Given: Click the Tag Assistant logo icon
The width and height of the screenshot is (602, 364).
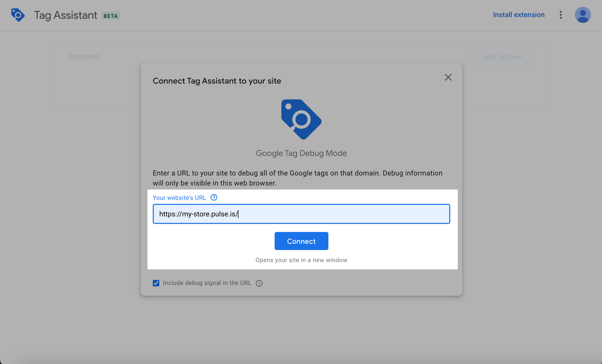Looking at the screenshot, I should 18,15.
